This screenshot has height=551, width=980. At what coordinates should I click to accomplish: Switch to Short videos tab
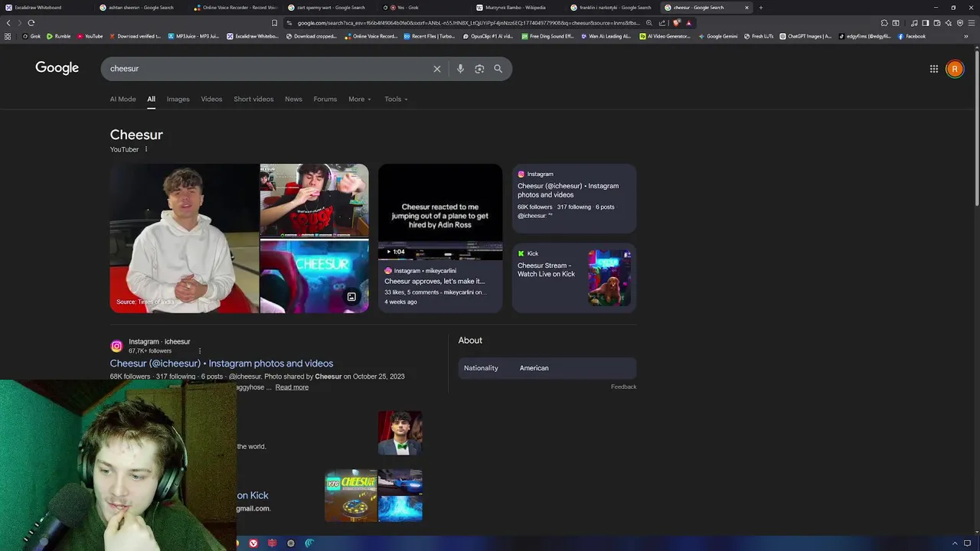tap(253, 99)
